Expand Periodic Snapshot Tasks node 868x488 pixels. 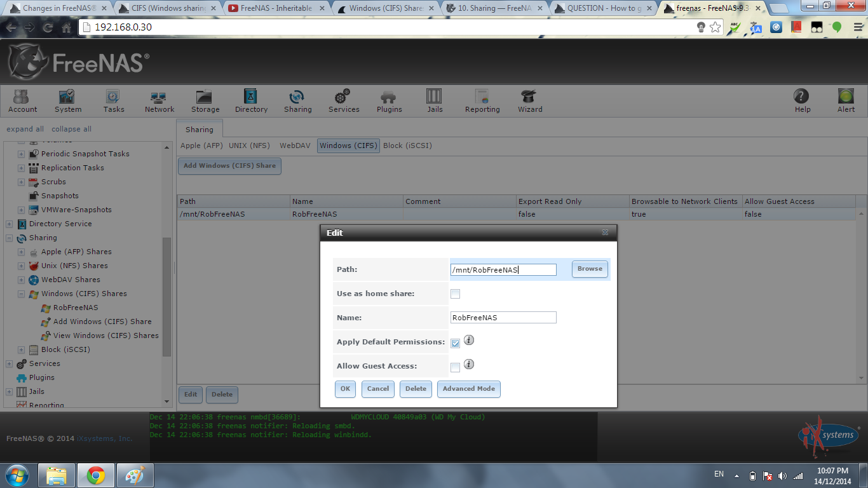[x=21, y=154]
